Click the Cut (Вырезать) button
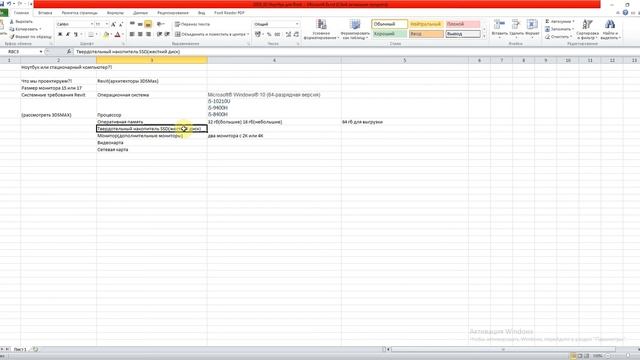The height and width of the screenshot is (360, 640). coord(21,21)
